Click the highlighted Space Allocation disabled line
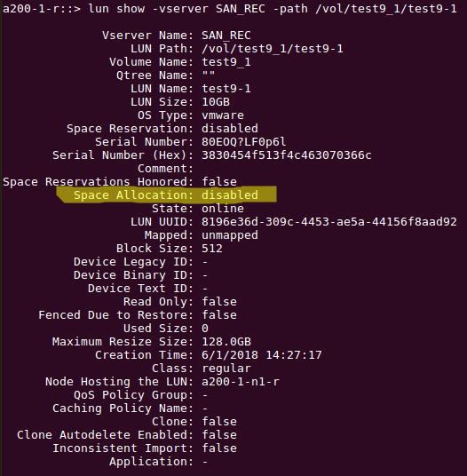The image size is (467, 476). 166,194
